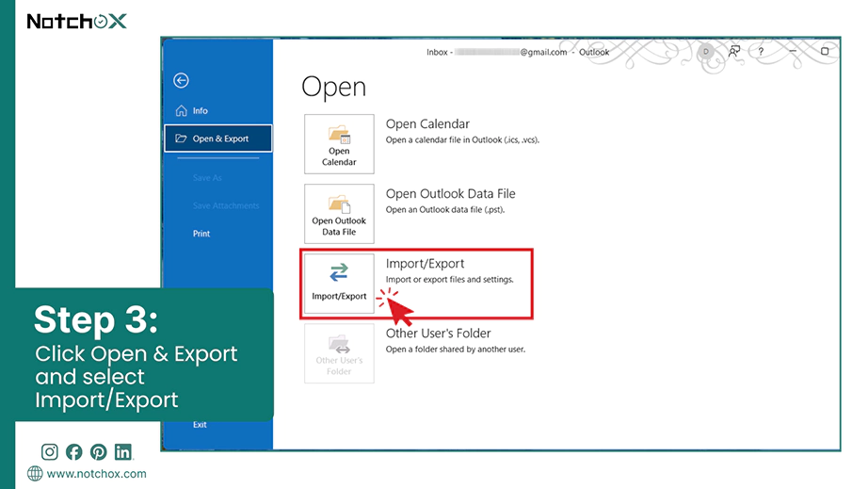This screenshot has width=868, height=489.
Task: Click the NotchoX logo
Action: coord(77,22)
